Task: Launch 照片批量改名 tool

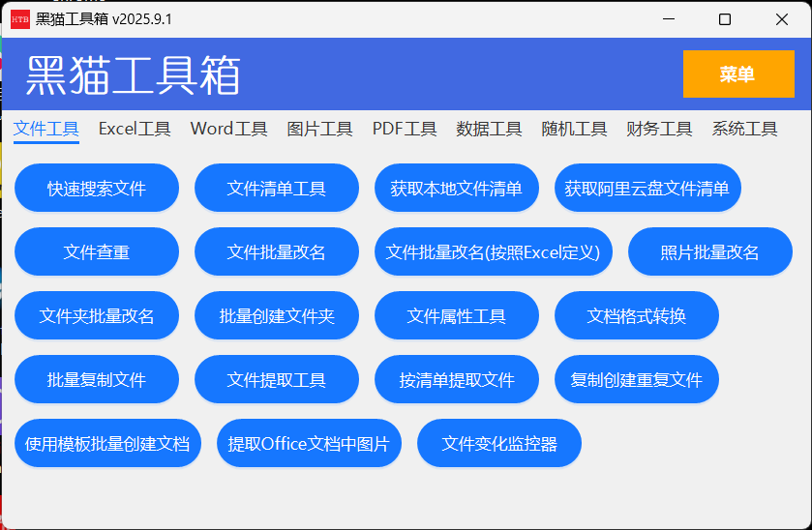Action: click(709, 252)
